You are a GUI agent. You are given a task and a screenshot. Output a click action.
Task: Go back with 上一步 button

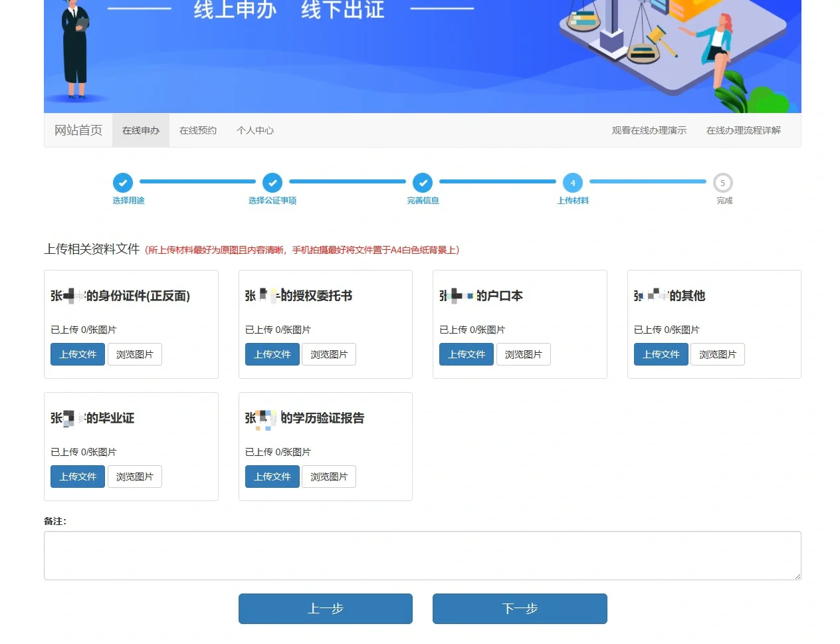click(x=326, y=609)
